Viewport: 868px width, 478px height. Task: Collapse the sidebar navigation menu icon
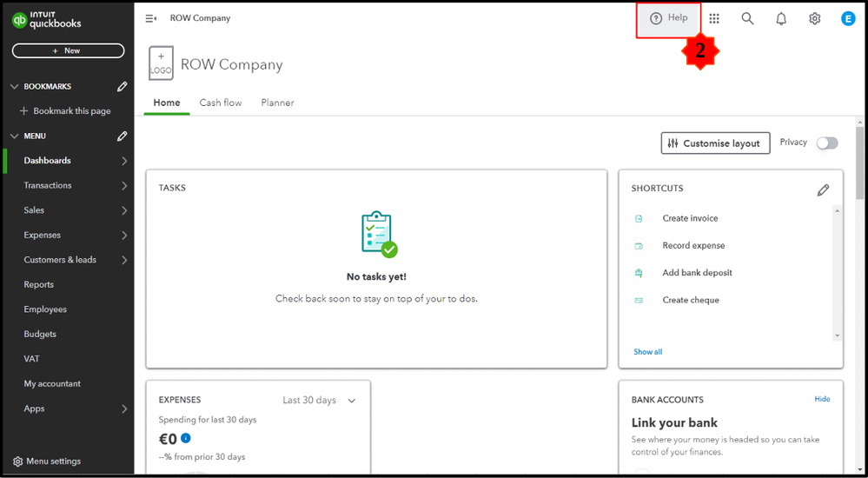click(x=151, y=18)
